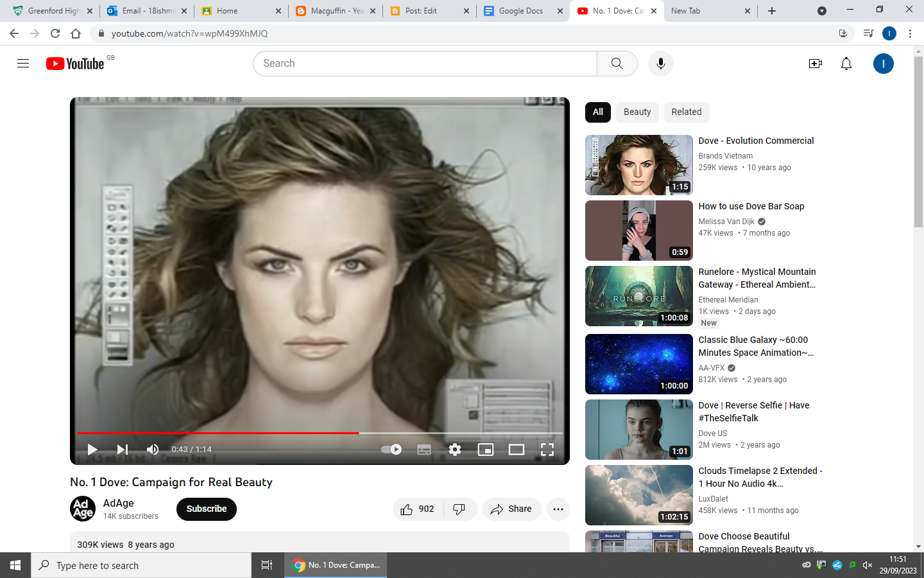Go to the YouTube home logo
The image size is (924, 578).
pyautogui.click(x=75, y=64)
